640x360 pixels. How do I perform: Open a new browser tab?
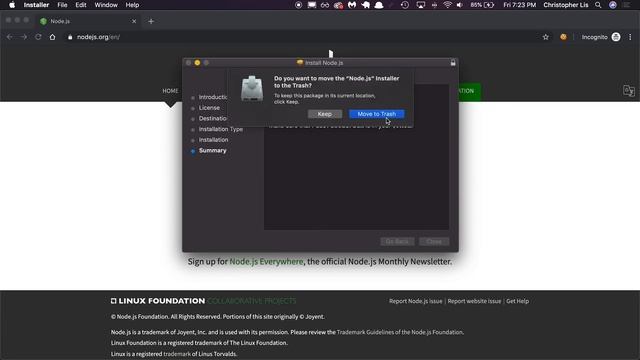(151, 21)
